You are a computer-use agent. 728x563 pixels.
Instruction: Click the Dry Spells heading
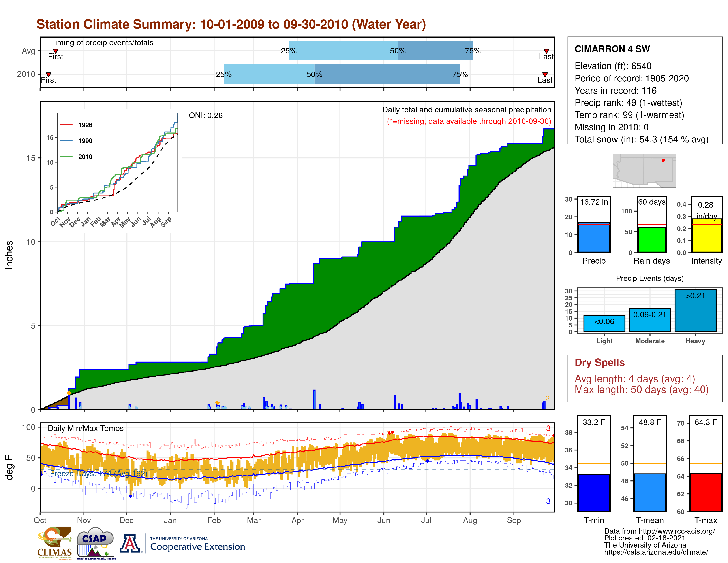pos(600,363)
